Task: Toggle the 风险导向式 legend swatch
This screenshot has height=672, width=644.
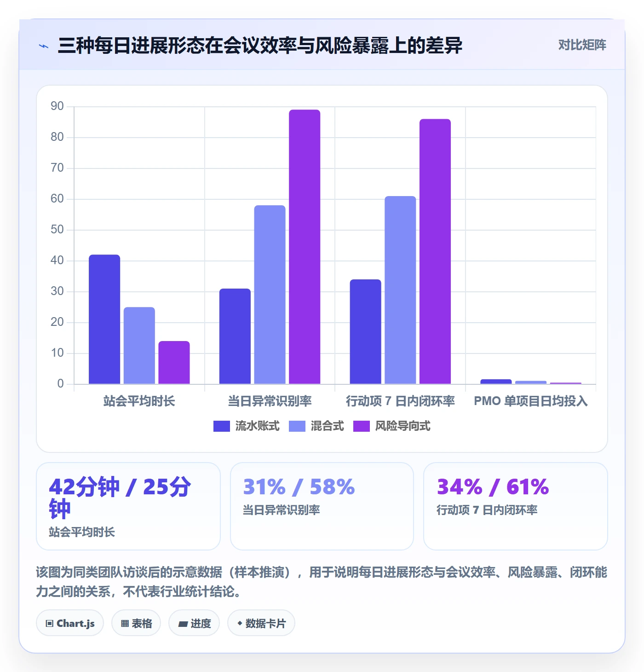Action: [x=361, y=426]
